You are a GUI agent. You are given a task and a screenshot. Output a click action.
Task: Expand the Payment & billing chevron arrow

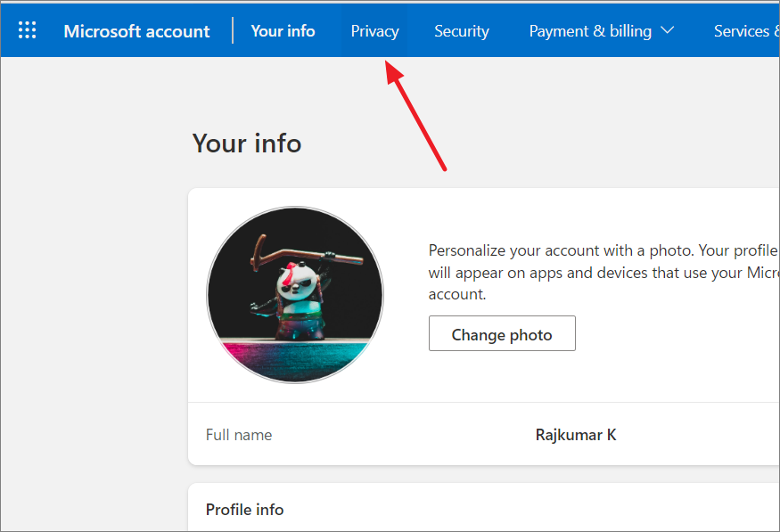pyautogui.click(x=667, y=30)
